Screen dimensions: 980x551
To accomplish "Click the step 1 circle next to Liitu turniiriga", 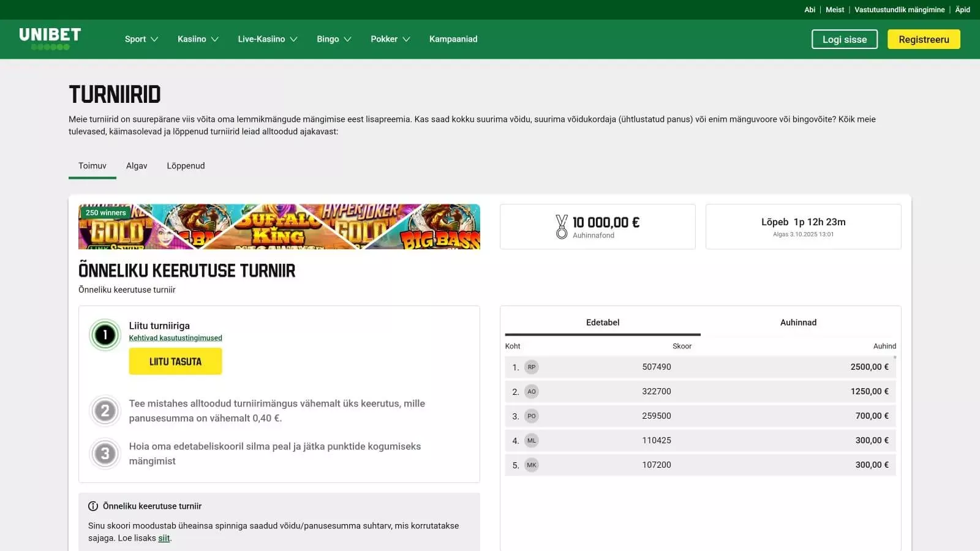I will (105, 335).
